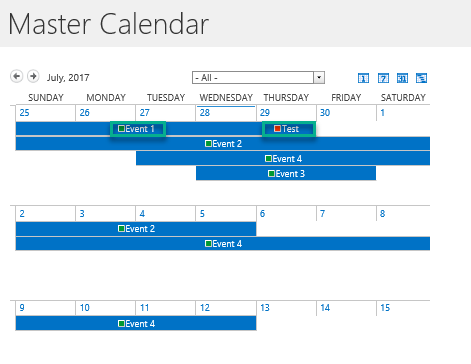Click green marker on Event 1

(121, 129)
